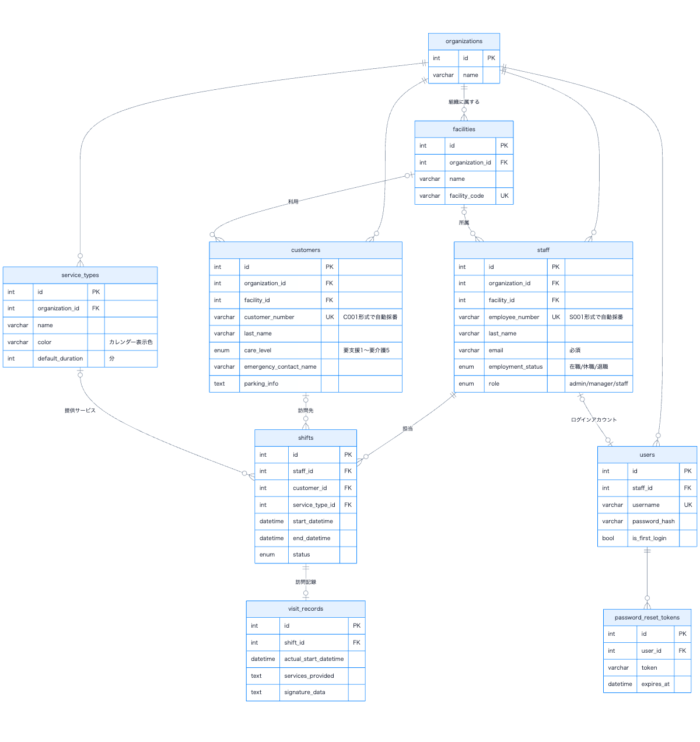Select the staff table title header
The height and width of the screenshot is (742, 700).
coord(543,250)
